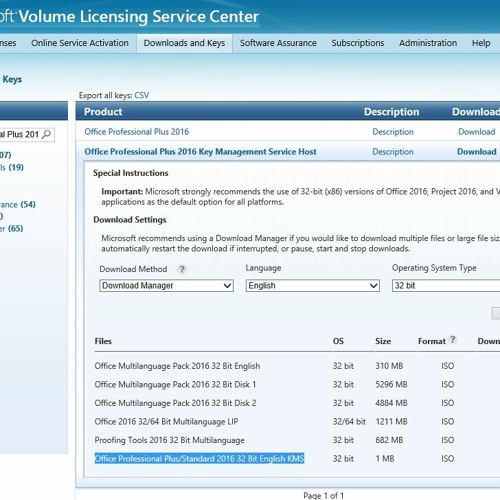The image size is (500, 500).
Task: Click Download link for Office Professional Plus 2016
Action: (477, 132)
